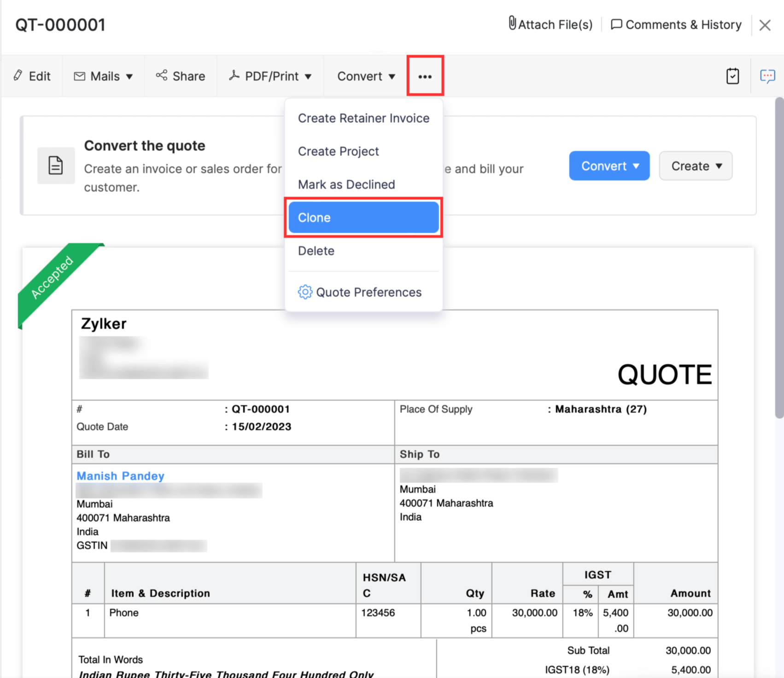Viewport: 784px width, 678px height.
Task: Open Comments & History panel
Action: 676,24
